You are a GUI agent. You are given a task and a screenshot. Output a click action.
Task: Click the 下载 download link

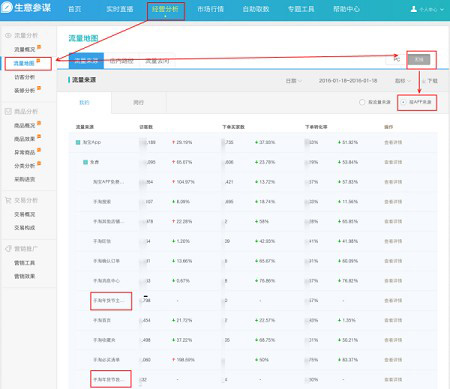(x=432, y=81)
